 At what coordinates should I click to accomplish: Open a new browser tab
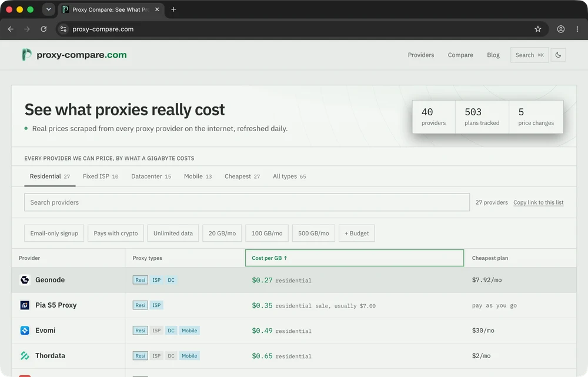tap(173, 9)
